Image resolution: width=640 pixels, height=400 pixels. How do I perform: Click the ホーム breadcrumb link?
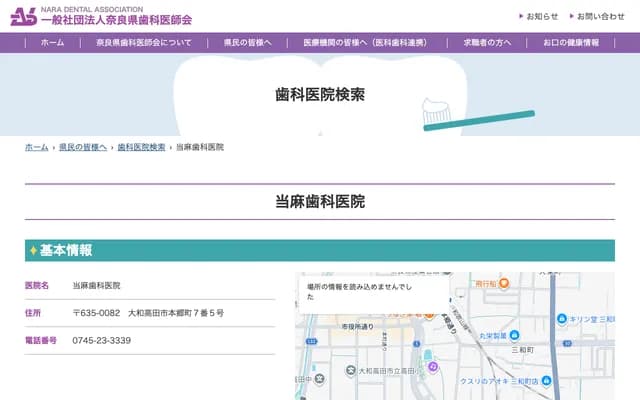36,147
